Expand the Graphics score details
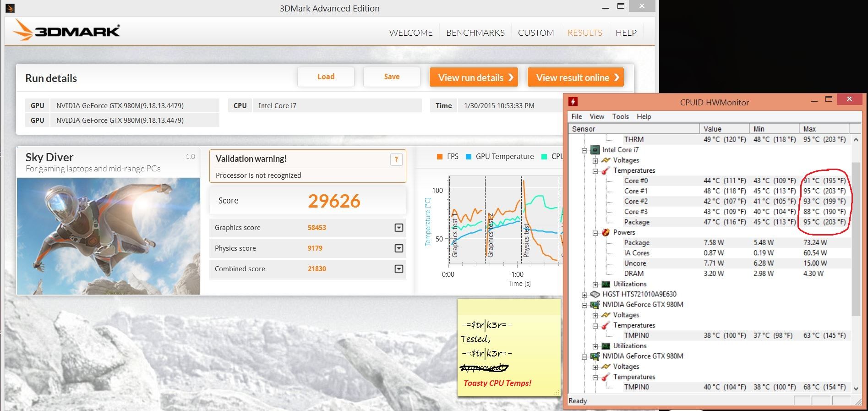This screenshot has height=411, width=868. (x=399, y=228)
